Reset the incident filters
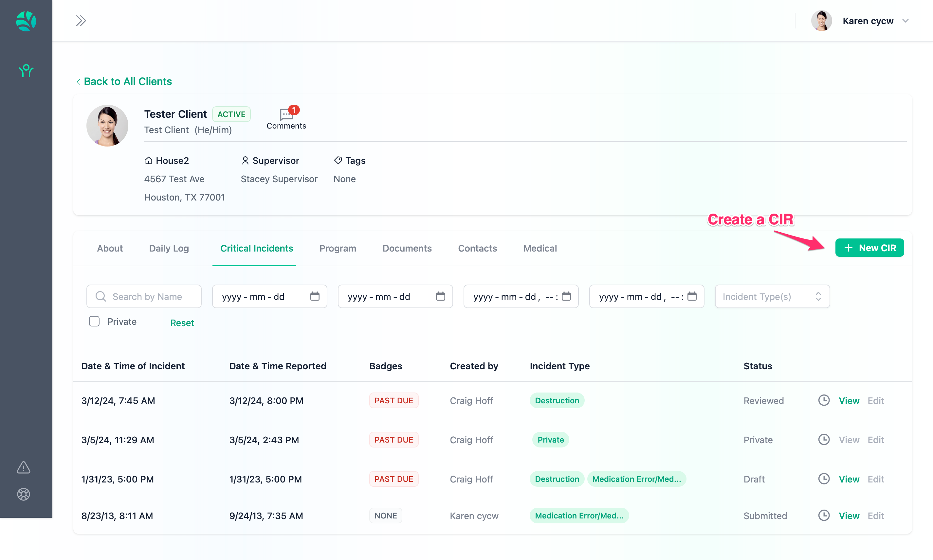 click(x=182, y=323)
